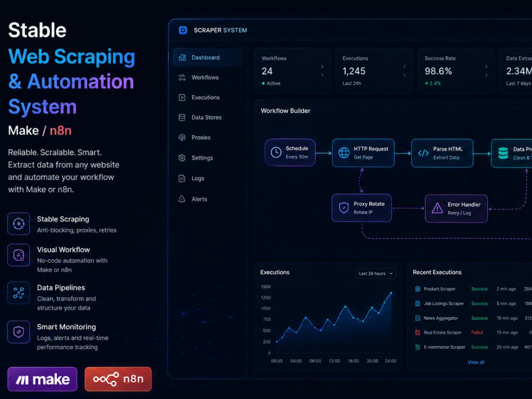
Task: Click the Data Stores database icon
Action: [x=182, y=118]
